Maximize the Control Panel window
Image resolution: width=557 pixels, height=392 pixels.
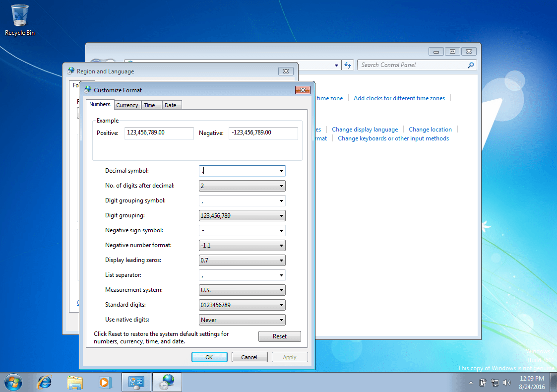pos(452,52)
